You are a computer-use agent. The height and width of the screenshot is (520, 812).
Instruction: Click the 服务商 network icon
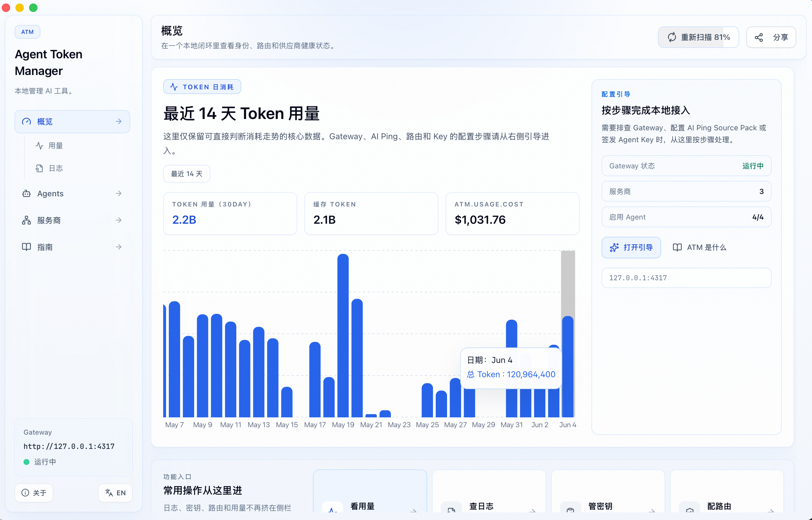coord(26,220)
